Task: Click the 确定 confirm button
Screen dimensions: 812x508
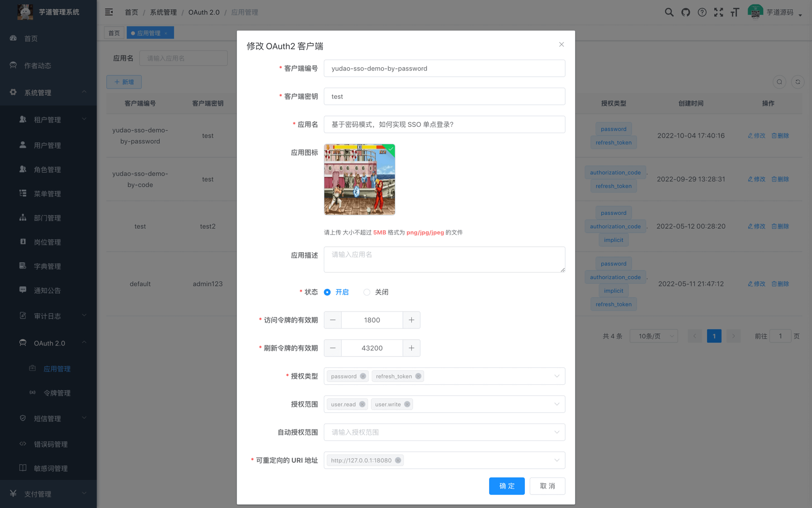Action: (x=507, y=486)
